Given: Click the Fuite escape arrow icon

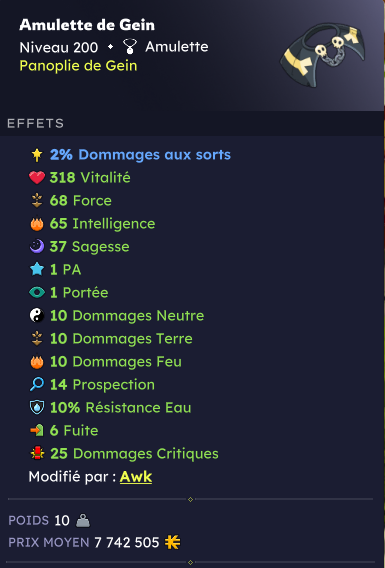Looking at the screenshot, I should tap(37, 430).
